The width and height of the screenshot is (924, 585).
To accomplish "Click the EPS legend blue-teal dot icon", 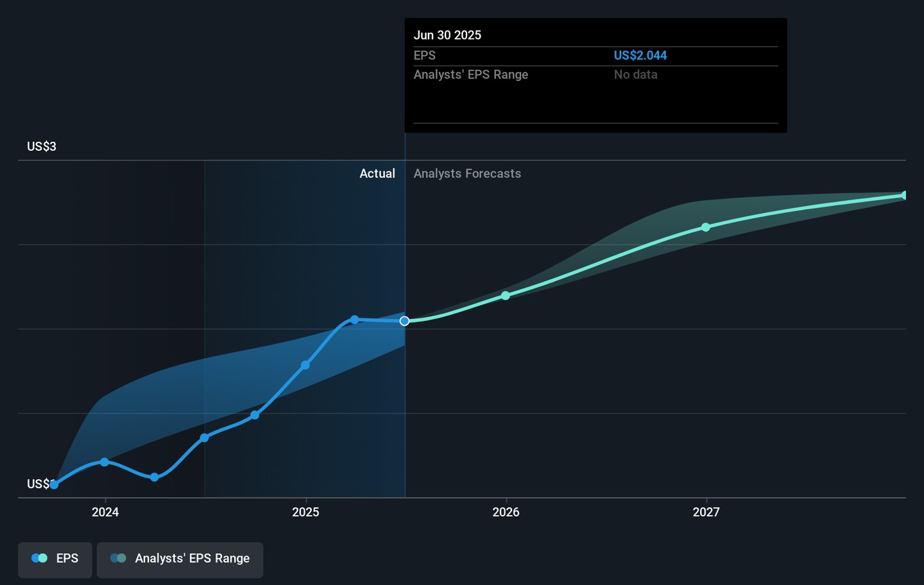I will tap(39, 559).
